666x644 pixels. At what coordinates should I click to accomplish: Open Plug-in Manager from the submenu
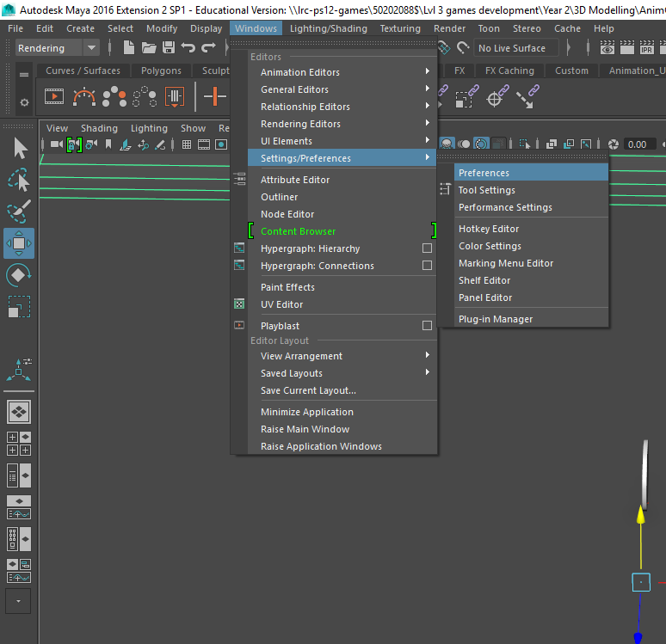point(531,319)
